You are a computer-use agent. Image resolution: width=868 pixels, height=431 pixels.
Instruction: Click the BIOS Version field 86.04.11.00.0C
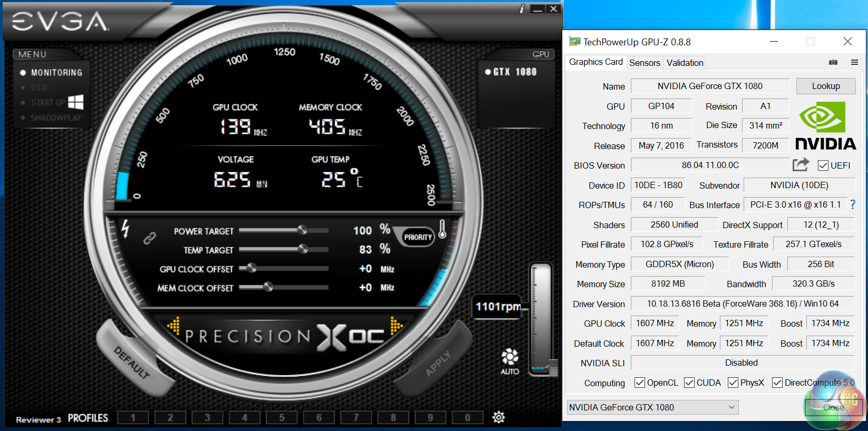point(710,165)
